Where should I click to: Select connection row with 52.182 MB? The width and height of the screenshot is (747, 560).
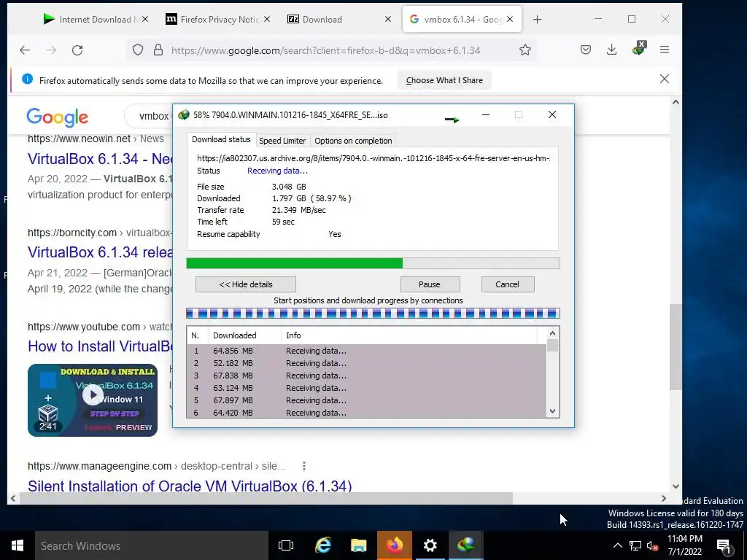(x=367, y=363)
